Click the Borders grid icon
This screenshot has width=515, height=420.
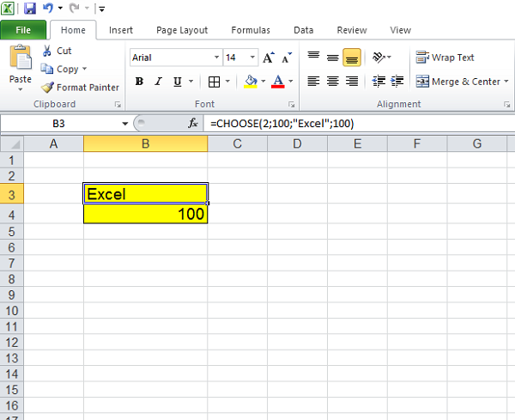point(214,82)
